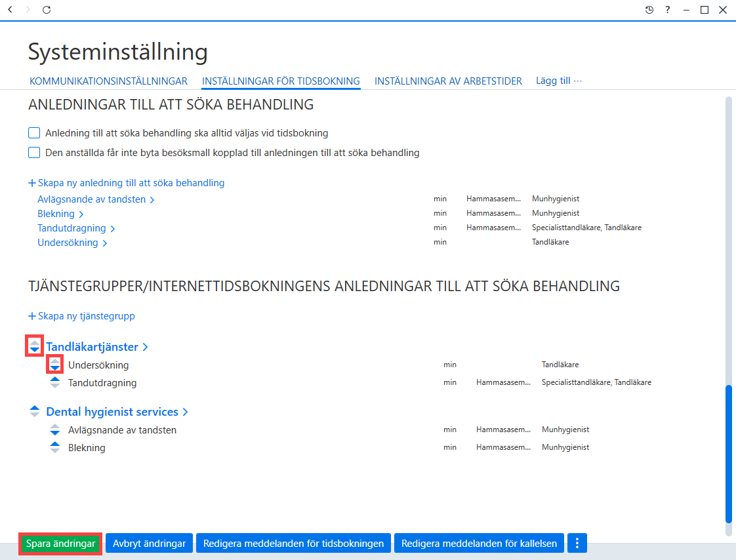The width and height of the screenshot is (736, 560).
Task: Open the 'Blekning' reason link
Action: (x=56, y=214)
